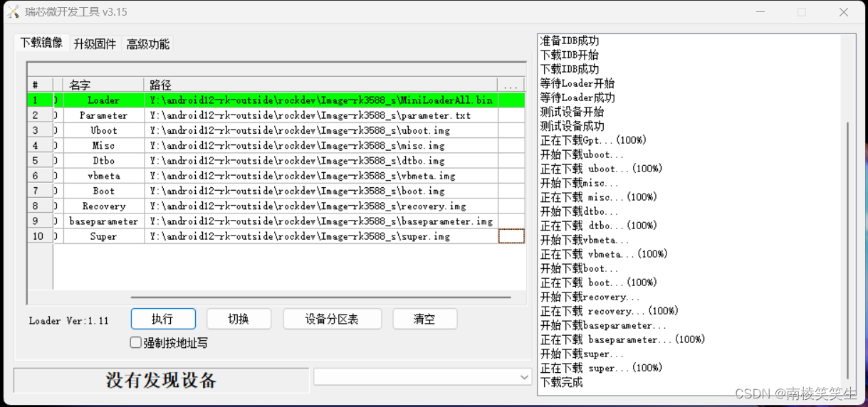Click the 正在下载 recovery...(100%) log line
The height and width of the screenshot is (407, 868).
(x=610, y=311)
